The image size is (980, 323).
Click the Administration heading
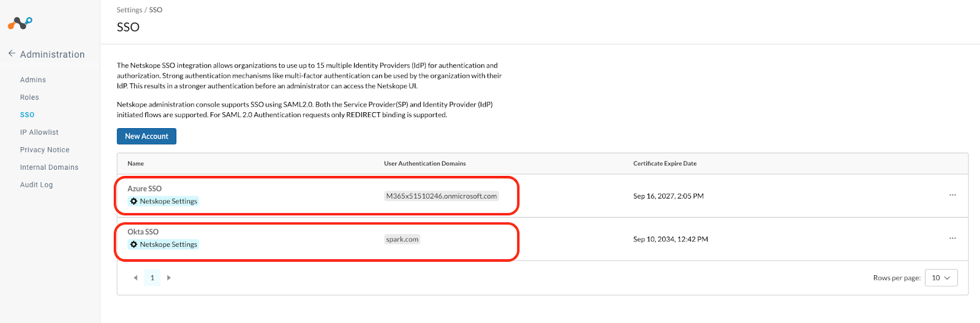pyautogui.click(x=52, y=54)
